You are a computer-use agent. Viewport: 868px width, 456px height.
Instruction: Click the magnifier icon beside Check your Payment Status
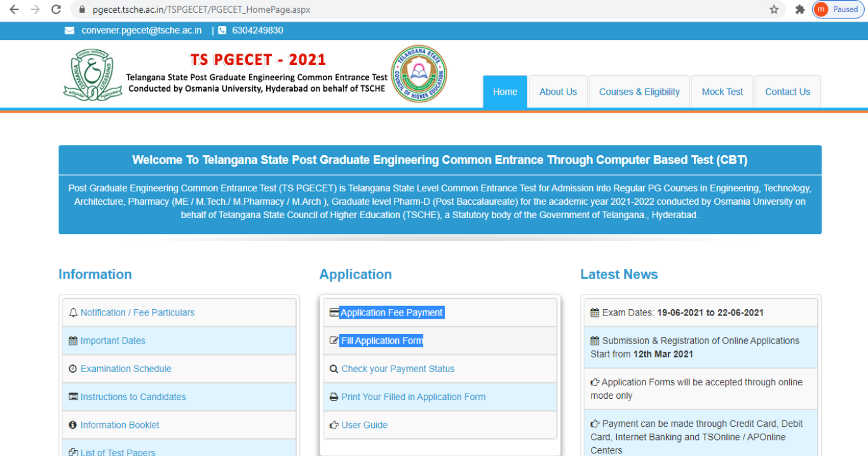pyautogui.click(x=334, y=368)
